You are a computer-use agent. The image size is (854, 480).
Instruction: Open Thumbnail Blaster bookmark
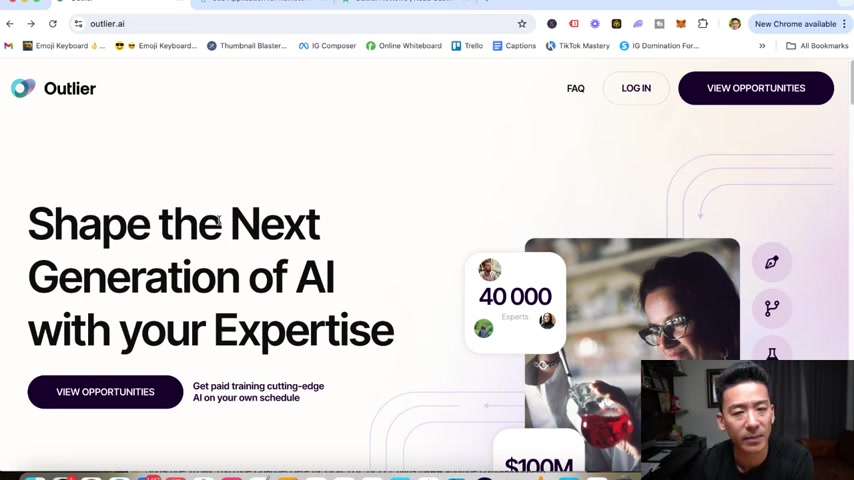click(247, 46)
